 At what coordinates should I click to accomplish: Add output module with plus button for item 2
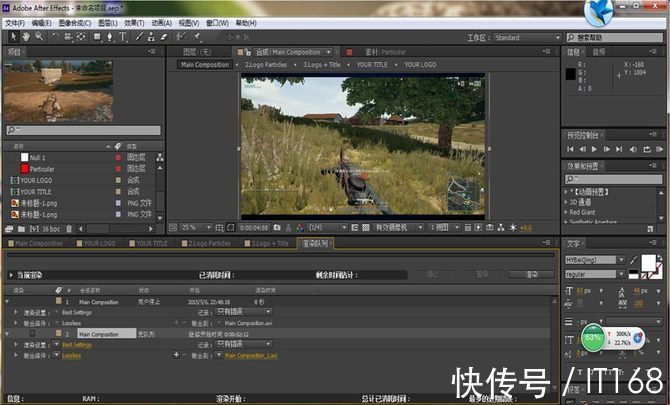(x=176, y=355)
